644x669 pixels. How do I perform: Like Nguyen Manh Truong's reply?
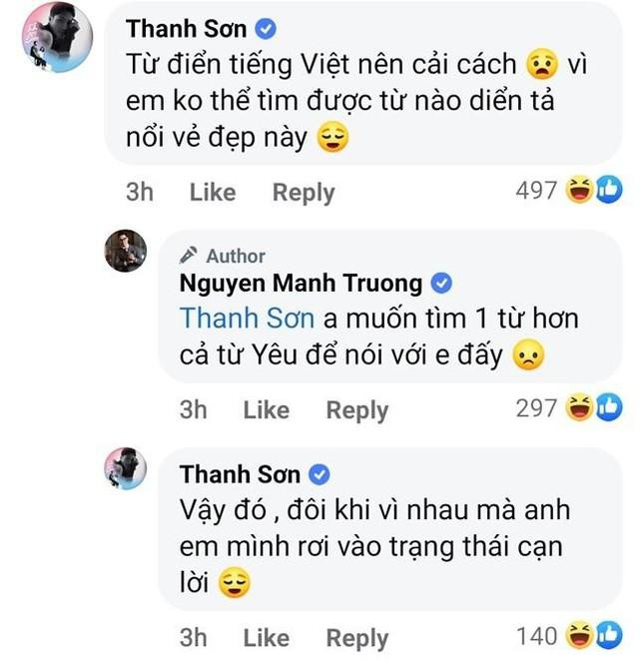266,409
